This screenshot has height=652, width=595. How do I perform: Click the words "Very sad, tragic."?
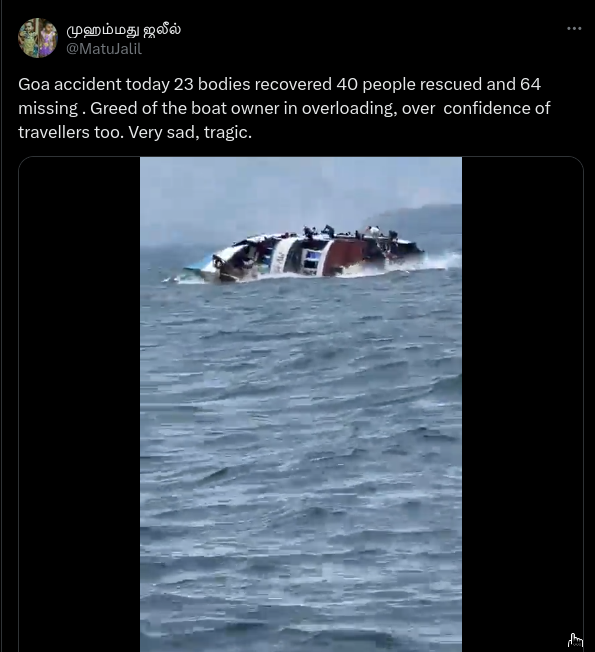click(190, 133)
